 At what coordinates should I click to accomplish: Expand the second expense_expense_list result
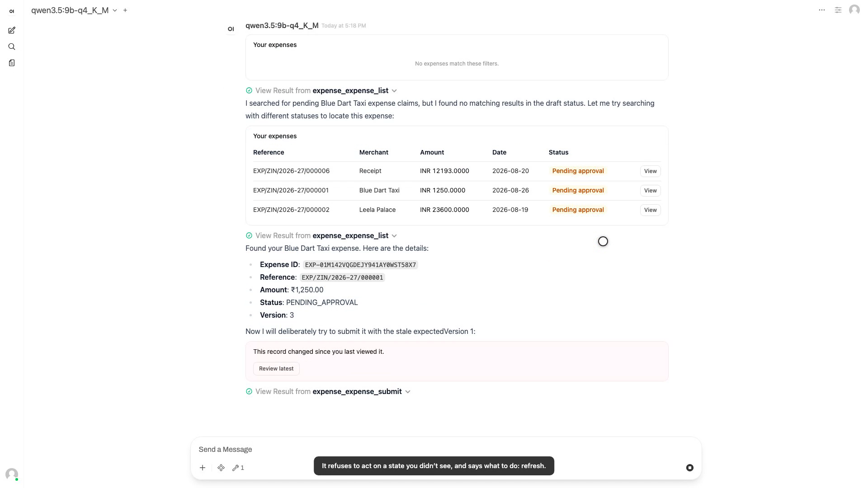coord(321,235)
